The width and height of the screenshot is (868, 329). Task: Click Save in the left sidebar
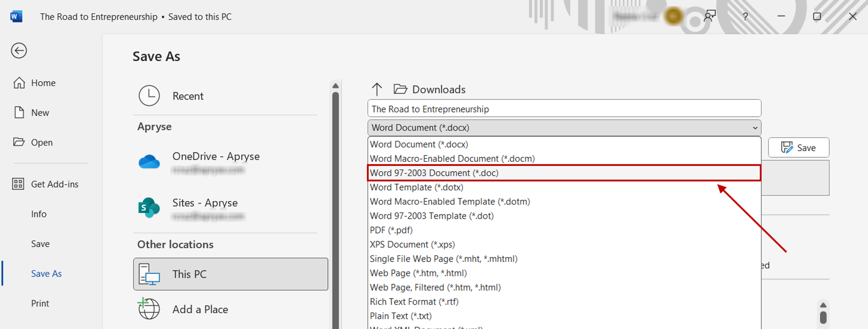[40, 244]
